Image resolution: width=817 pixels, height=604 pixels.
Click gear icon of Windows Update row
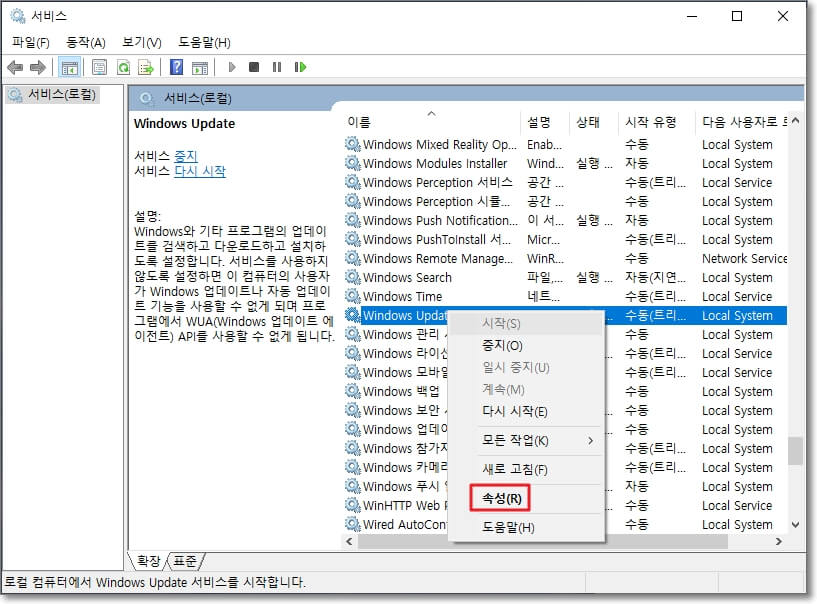(x=353, y=315)
